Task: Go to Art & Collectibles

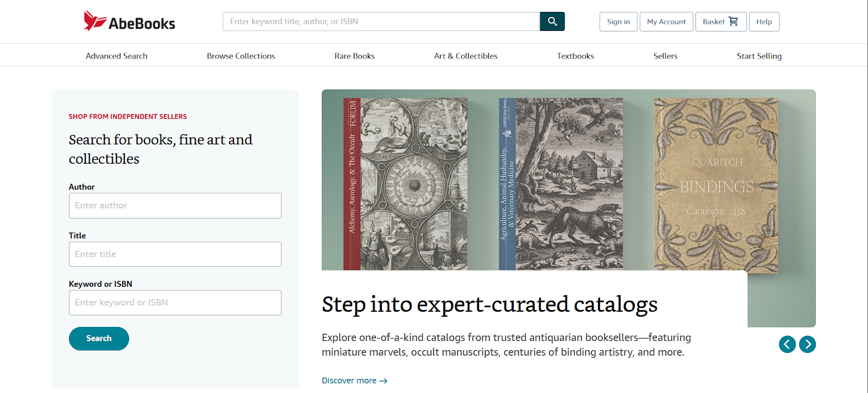Action: pos(465,56)
